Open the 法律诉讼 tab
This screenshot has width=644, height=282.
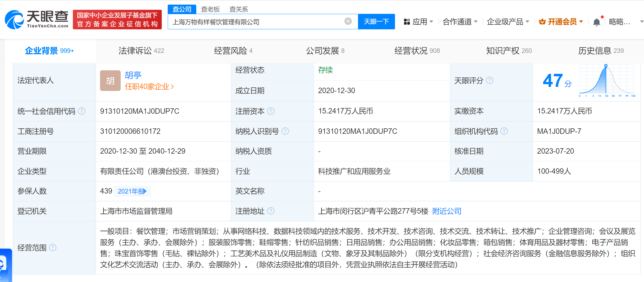141,51
